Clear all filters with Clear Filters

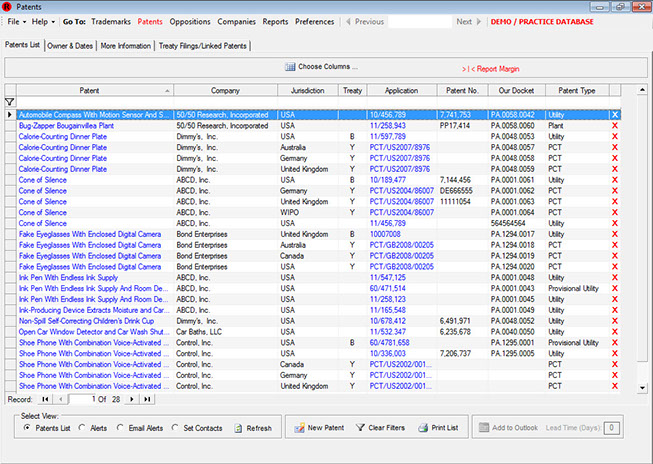tap(378, 428)
